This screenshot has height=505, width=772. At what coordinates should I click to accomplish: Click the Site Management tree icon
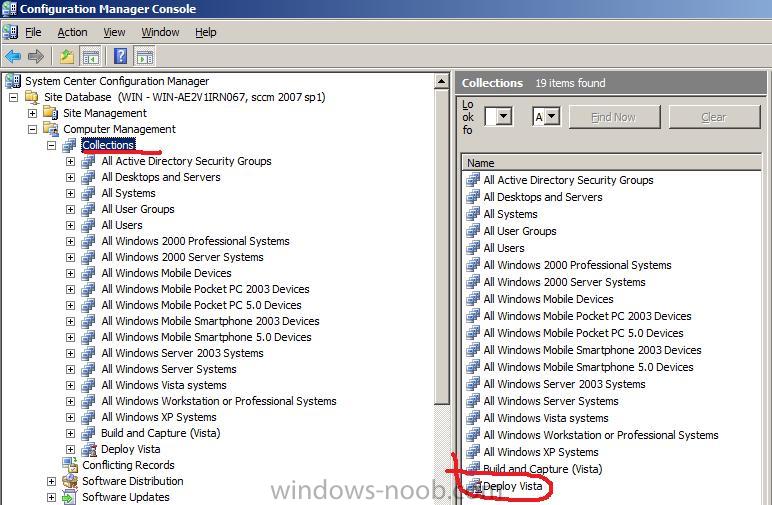coord(51,113)
